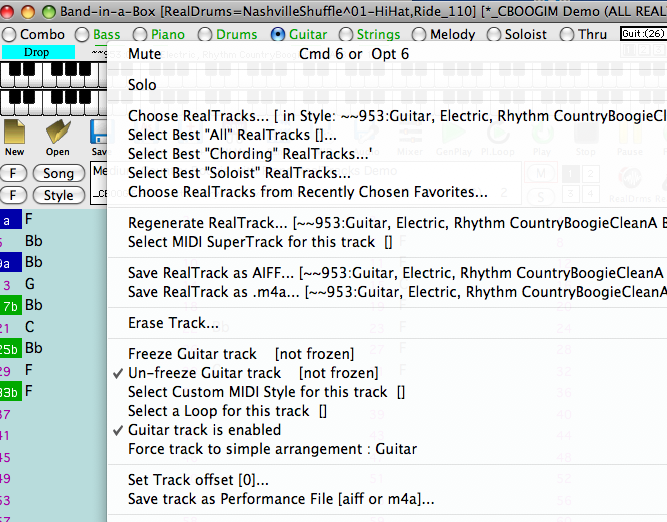Click the blue '9a' part marker
The width and height of the screenshot is (667, 522).
coord(10,263)
